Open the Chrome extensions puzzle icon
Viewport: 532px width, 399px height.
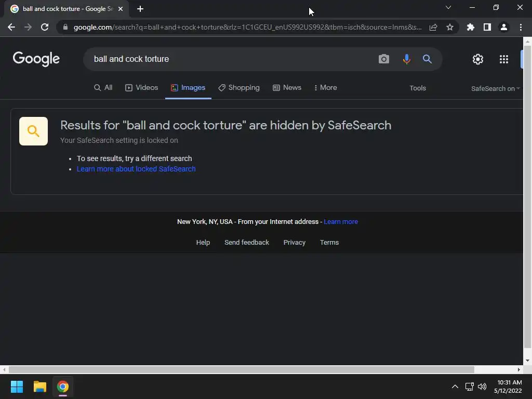click(471, 27)
